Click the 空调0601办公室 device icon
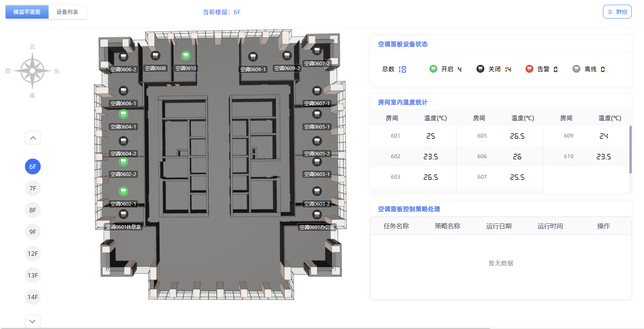The image size is (644, 329). pos(317,214)
